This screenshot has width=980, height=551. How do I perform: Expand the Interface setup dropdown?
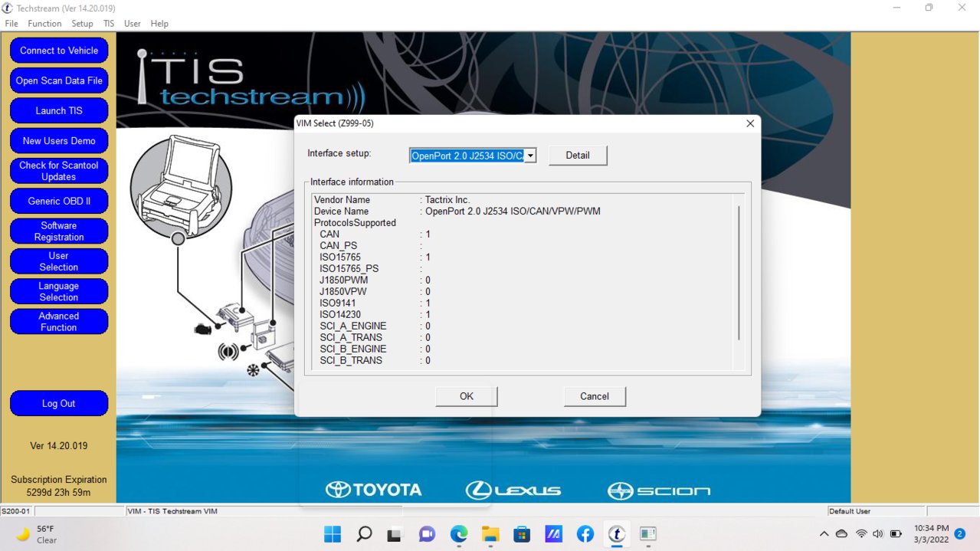(x=530, y=156)
